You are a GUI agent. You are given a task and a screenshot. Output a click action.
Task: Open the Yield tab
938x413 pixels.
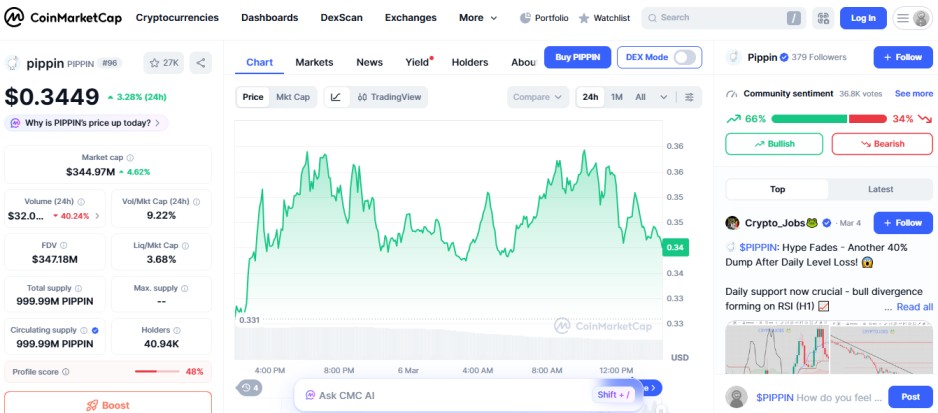click(x=418, y=62)
